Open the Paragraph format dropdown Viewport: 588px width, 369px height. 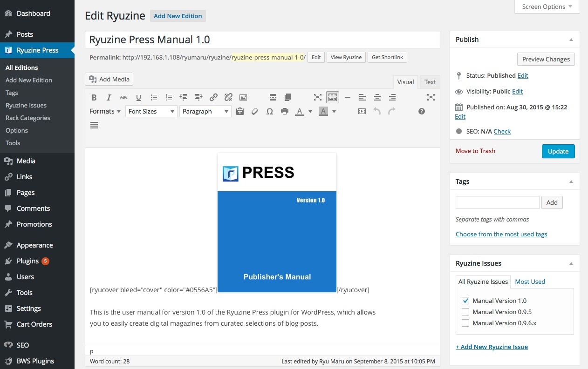(205, 111)
